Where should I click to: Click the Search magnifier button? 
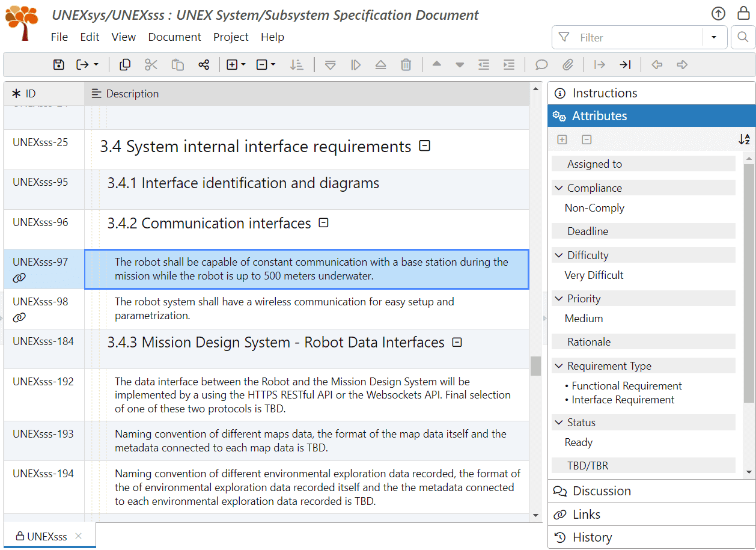tap(743, 37)
